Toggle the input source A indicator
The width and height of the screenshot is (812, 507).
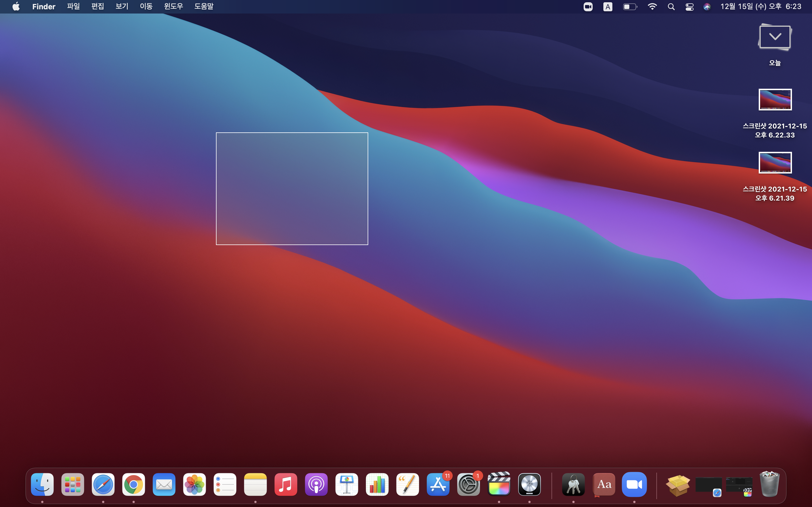pos(608,7)
